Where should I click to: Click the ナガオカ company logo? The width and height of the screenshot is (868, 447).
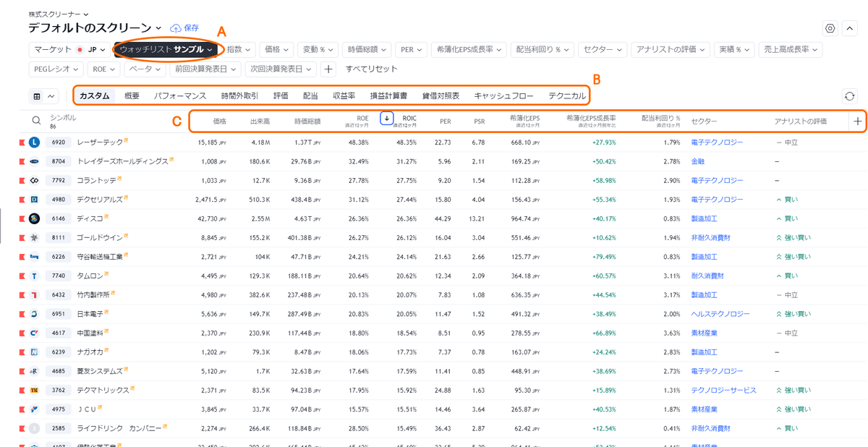[x=34, y=352]
